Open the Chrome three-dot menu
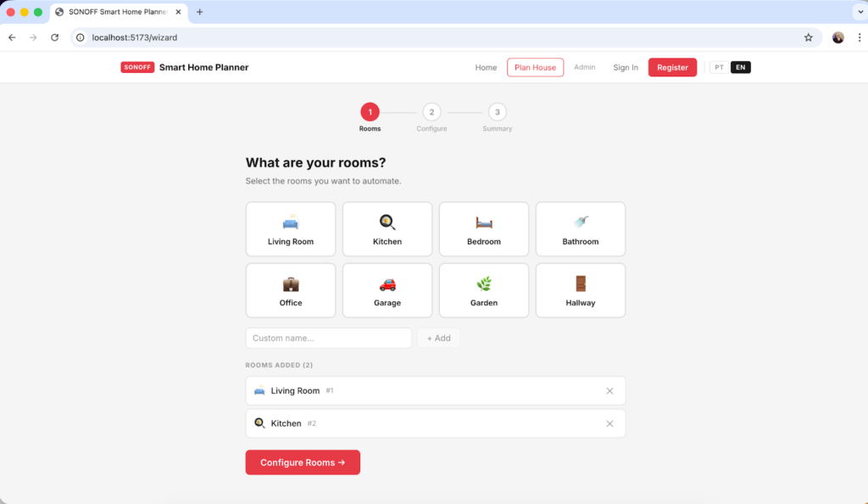868x504 pixels. [x=857, y=37]
